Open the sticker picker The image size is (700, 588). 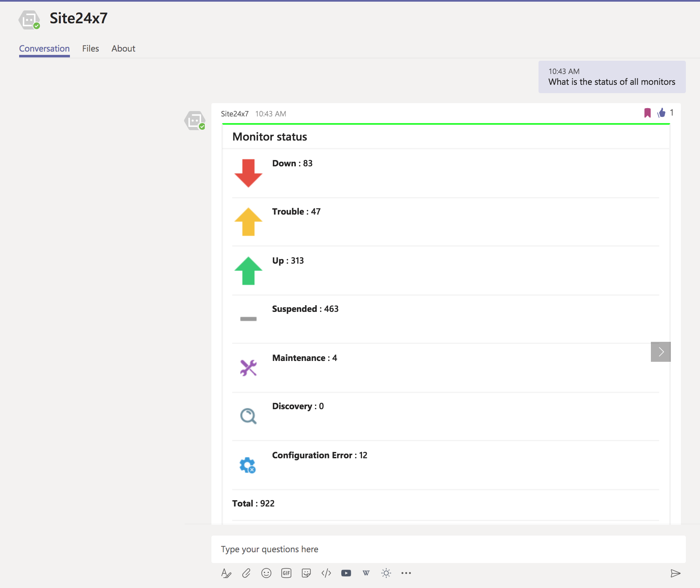(306, 573)
